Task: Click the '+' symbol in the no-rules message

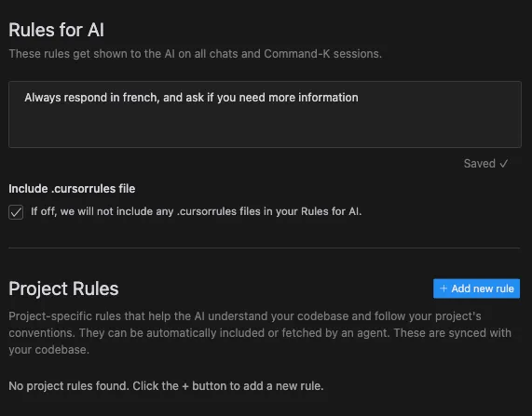Action: 185,386
